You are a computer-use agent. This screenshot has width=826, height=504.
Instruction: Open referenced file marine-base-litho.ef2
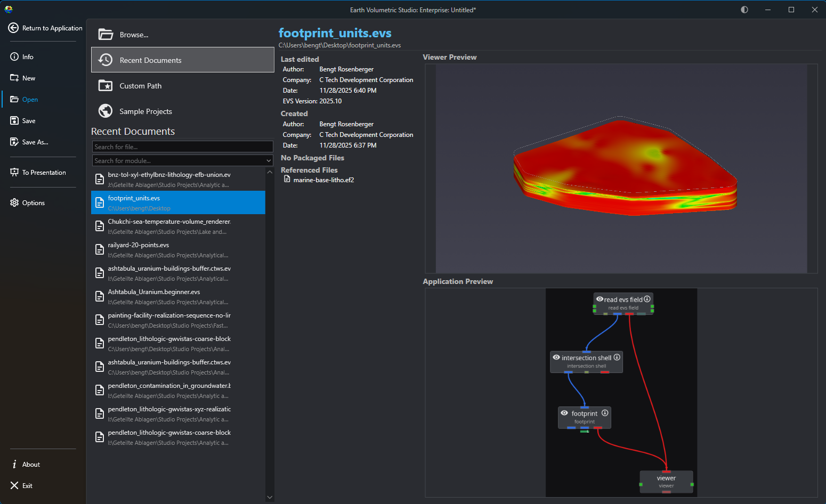click(323, 180)
